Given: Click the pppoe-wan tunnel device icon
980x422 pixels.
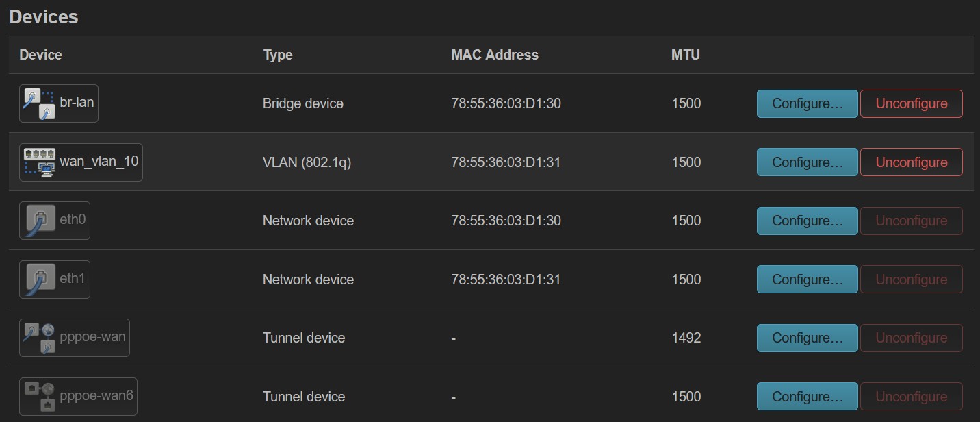Looking at the screenshot, I should 39,338.
